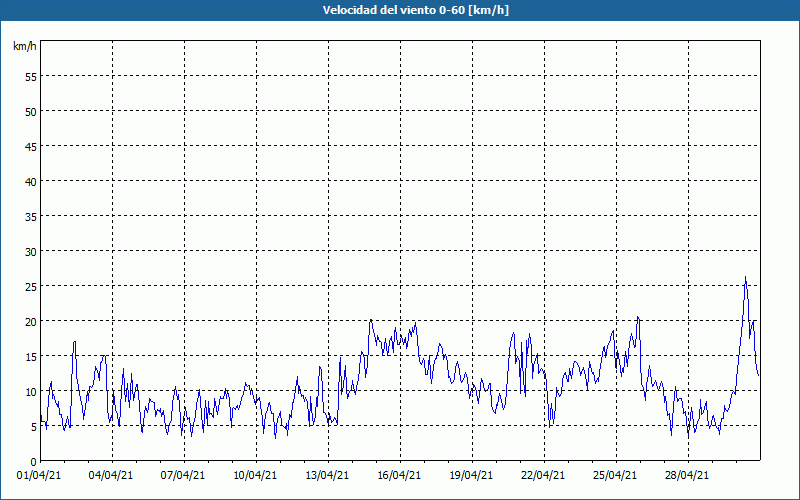Click the y-axis label '50'
This screenshot has height=500, width=800.
pyautogui.click(x=31, y=111)
